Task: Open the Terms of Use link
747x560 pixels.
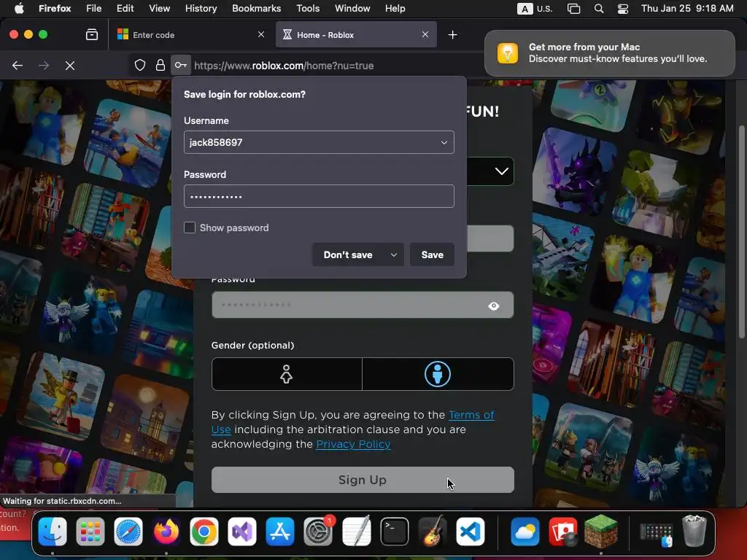Action: [x=472, y=415]
